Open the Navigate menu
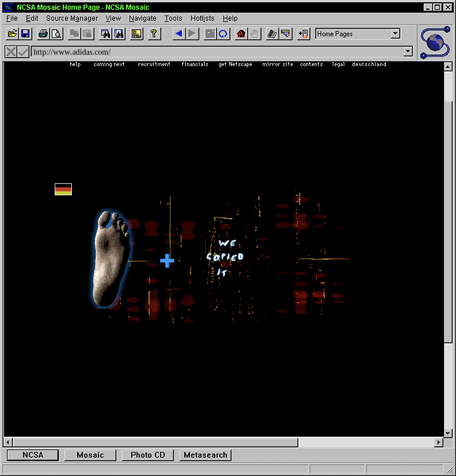 click(x=142, y=18)
